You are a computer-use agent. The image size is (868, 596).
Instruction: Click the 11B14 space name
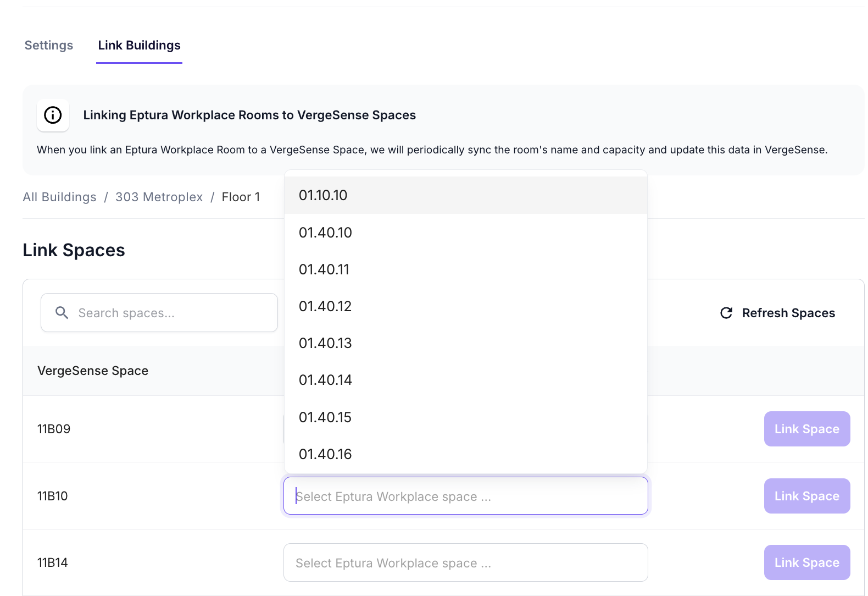pyautogui.click(x=53, y=562)
